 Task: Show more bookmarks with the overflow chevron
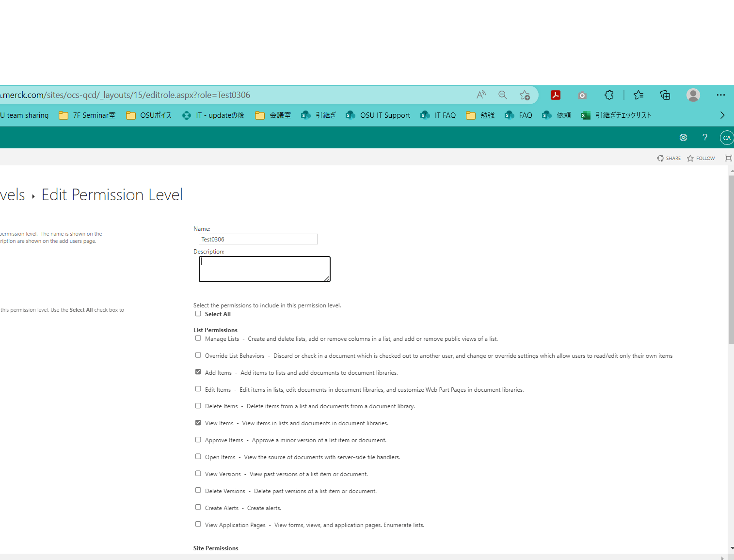click(x=722, y=115)
